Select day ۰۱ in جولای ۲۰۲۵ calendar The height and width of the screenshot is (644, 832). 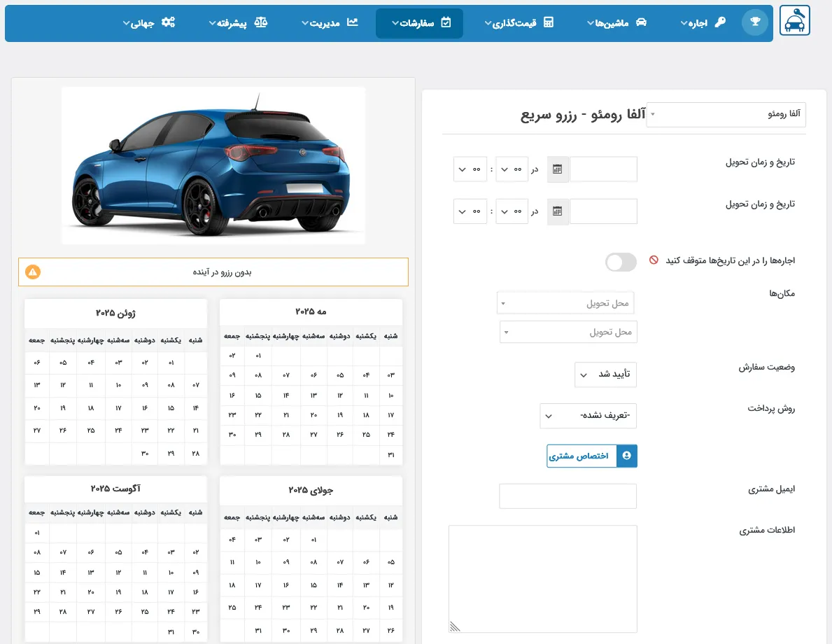coord(313,540)
